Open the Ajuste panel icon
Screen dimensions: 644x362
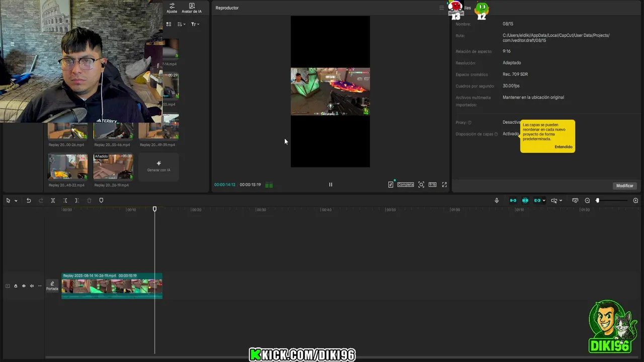(172, 8)
